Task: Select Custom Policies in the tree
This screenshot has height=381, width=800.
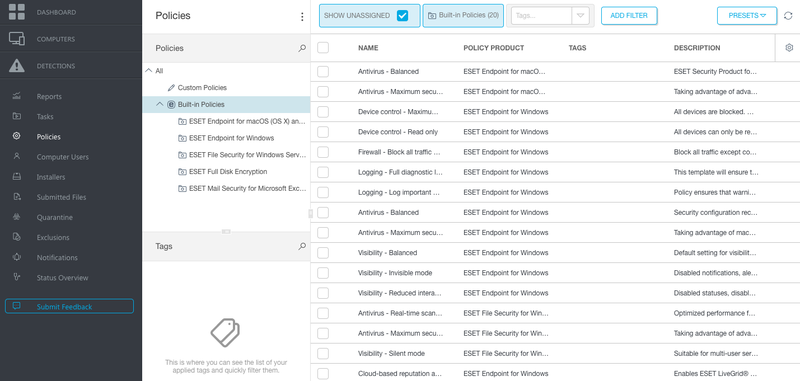Action: pyautogui.click(x=202, y=88)
